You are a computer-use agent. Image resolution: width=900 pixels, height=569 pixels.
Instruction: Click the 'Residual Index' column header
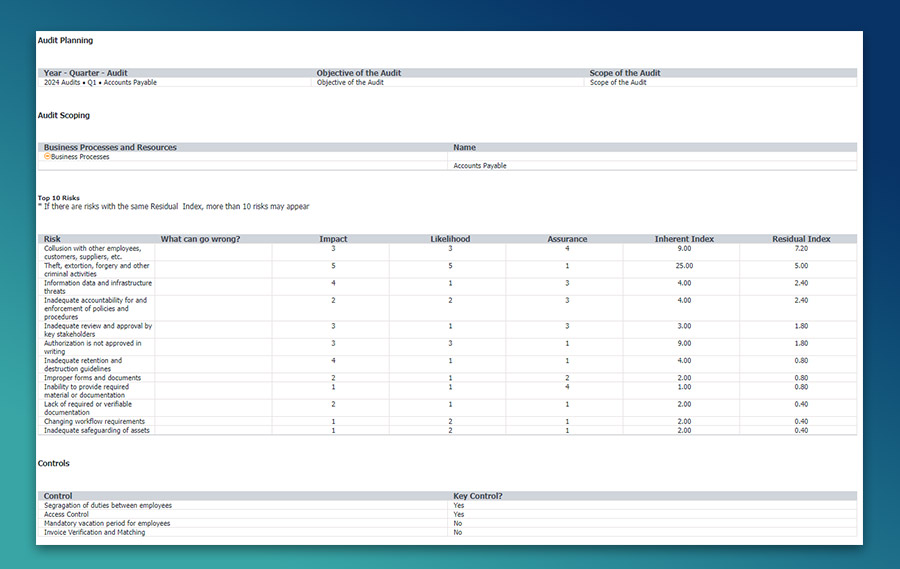coord(801,239)
